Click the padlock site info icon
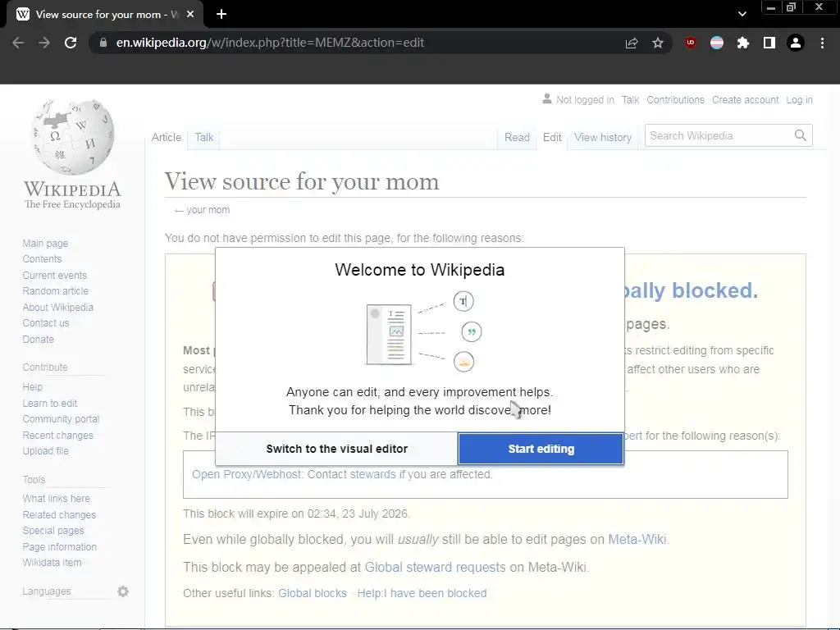This screenshot has width=840, height=630. point(103,43)
